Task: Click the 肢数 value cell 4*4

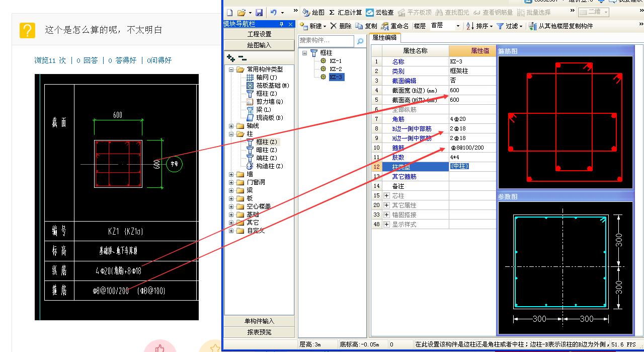Action: point(472,157)
